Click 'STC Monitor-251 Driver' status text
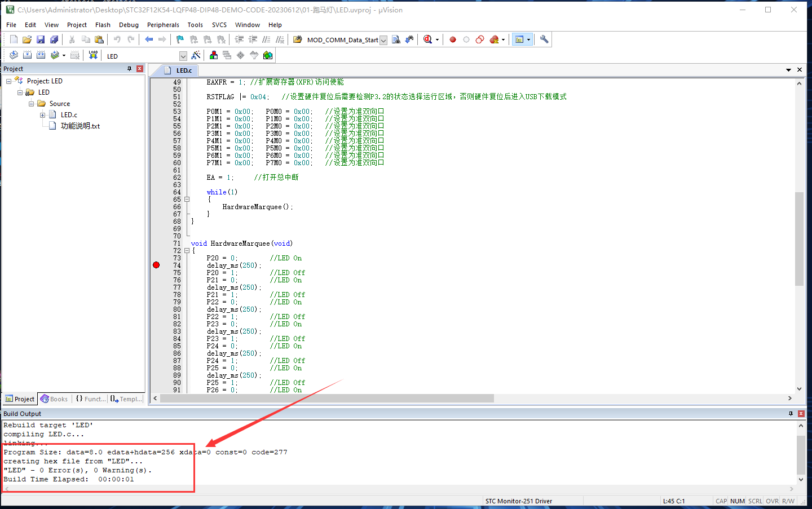This screenshot has height=509, width=812. click(519, 501)
